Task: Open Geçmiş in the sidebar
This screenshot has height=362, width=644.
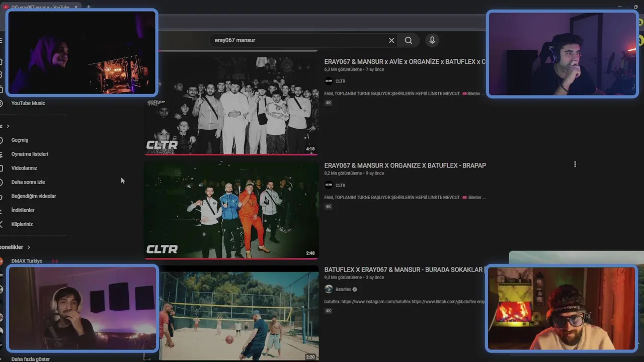Action: pyautogui.click(x=20, y=140)
